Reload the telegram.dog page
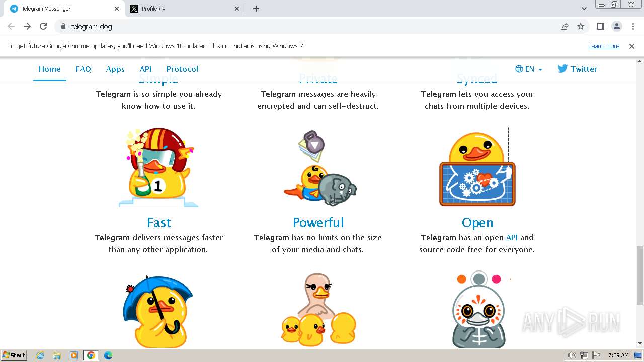The image size is (644, 362). 43,26
